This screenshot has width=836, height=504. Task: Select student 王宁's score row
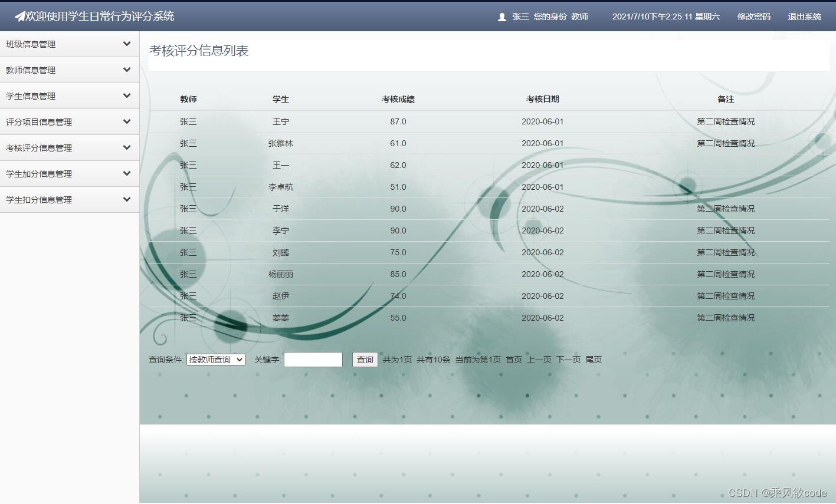(x=281, y=121)
